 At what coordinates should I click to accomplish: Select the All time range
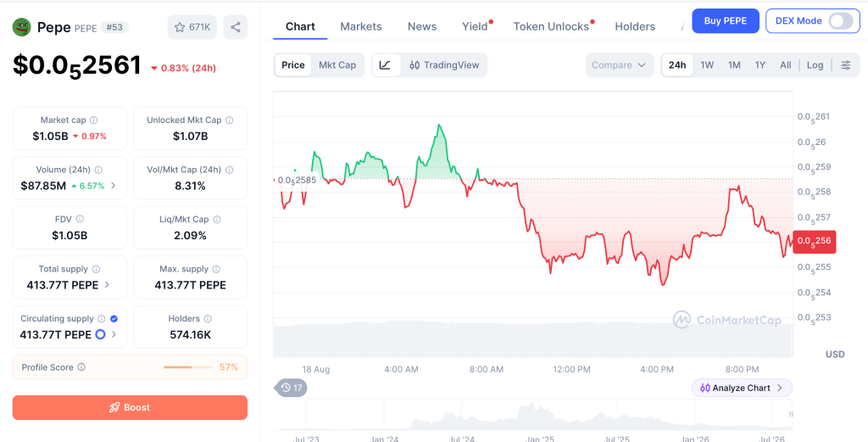coord(786,65)
